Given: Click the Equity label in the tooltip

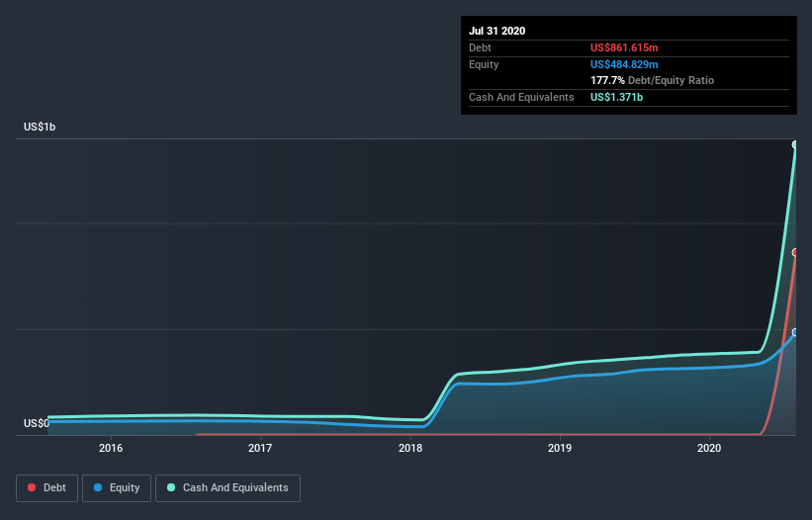Looking at the screenshot, I should point(484,64).
